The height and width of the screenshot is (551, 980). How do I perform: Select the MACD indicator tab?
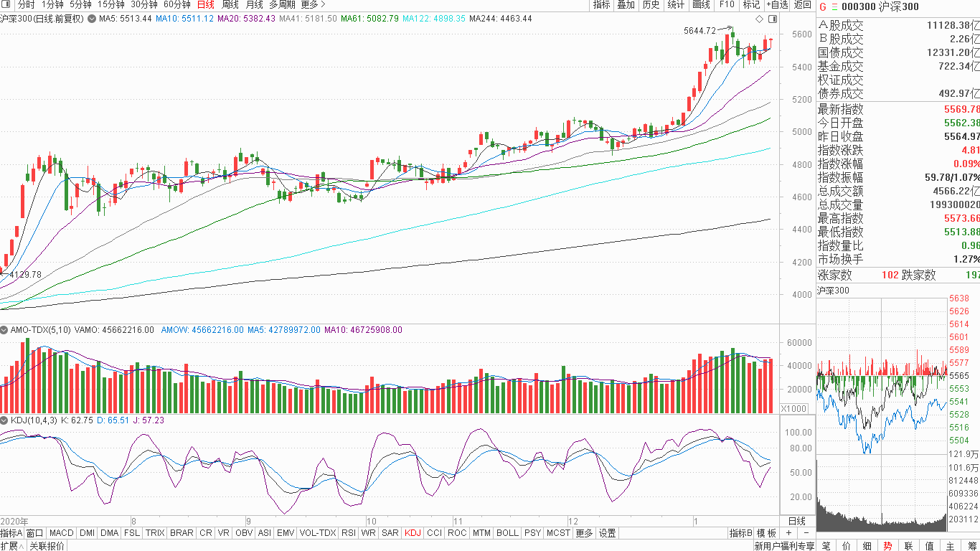pyautogui.click(x=62, y=533)
